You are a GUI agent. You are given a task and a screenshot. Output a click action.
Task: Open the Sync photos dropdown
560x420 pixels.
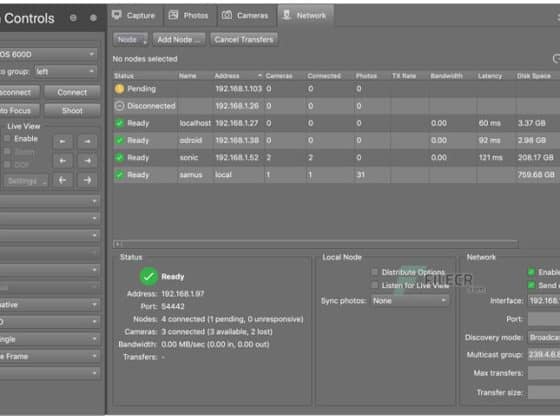point(410,301)
